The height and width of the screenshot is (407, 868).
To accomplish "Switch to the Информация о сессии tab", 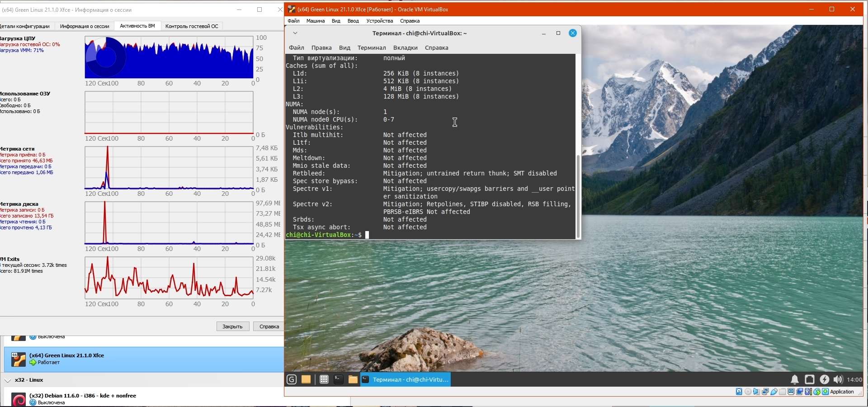I will coord(85,26).
